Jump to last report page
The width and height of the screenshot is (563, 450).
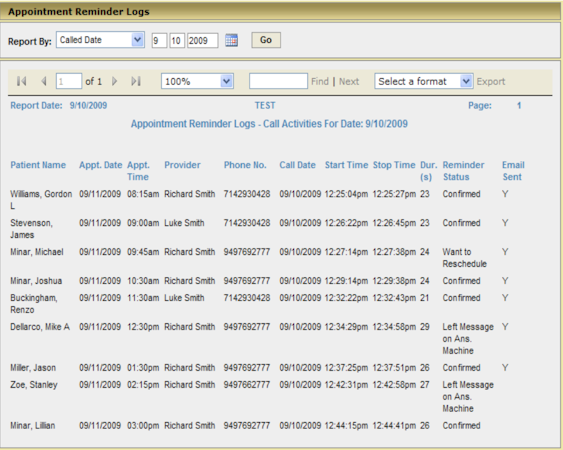tap(136, 81)
